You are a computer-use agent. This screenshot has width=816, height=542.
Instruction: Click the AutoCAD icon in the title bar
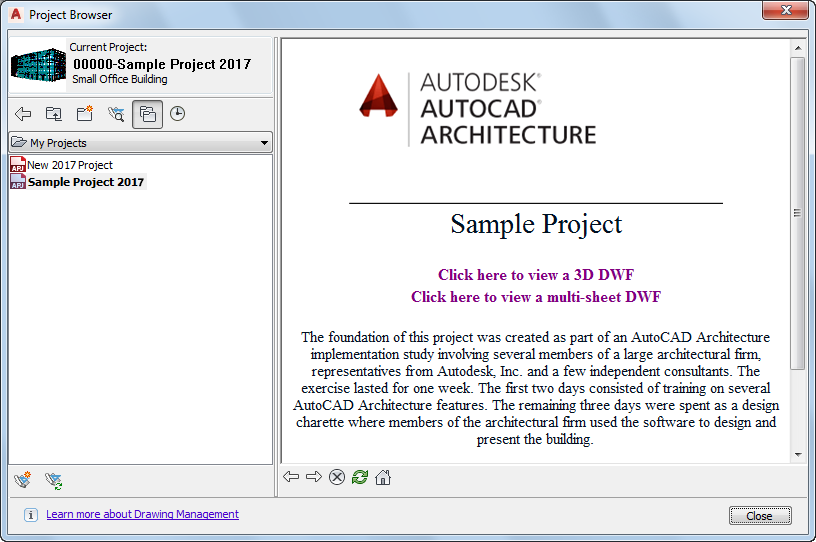[16, 14]
